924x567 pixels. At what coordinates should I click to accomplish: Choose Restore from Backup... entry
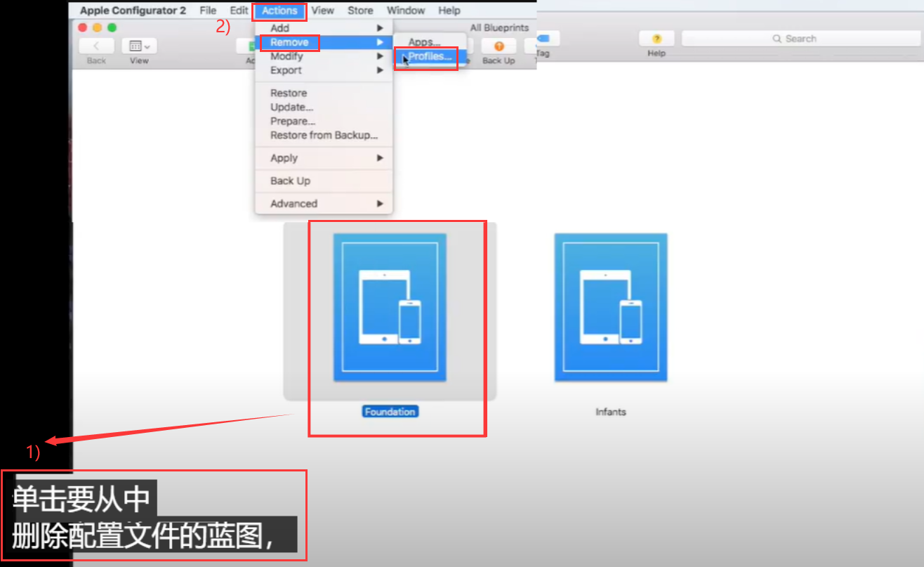tap(324, 135)
